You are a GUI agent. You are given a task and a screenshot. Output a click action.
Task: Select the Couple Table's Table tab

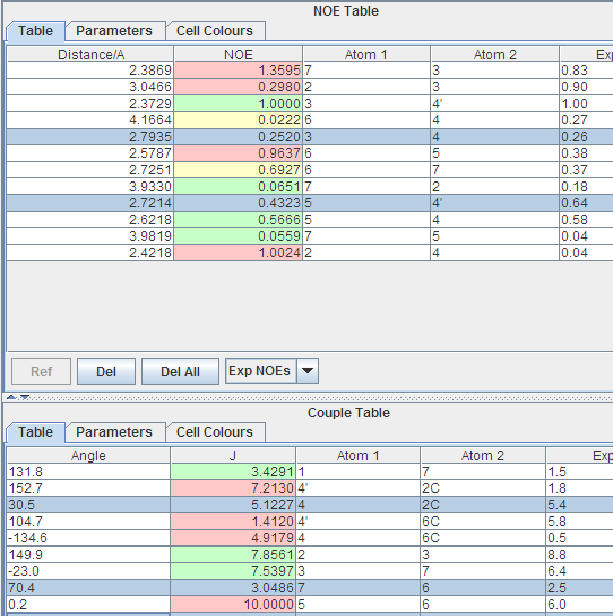[35, 432]
